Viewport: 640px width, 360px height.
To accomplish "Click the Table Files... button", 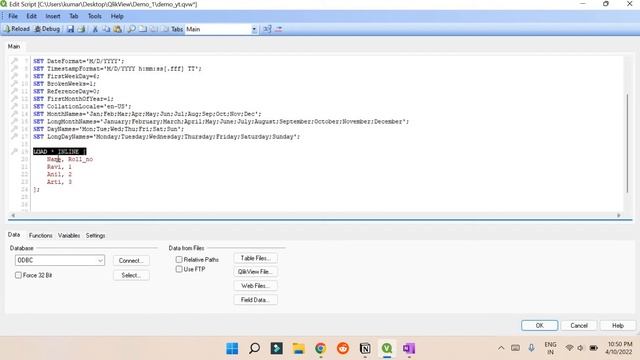I will 256,258.
